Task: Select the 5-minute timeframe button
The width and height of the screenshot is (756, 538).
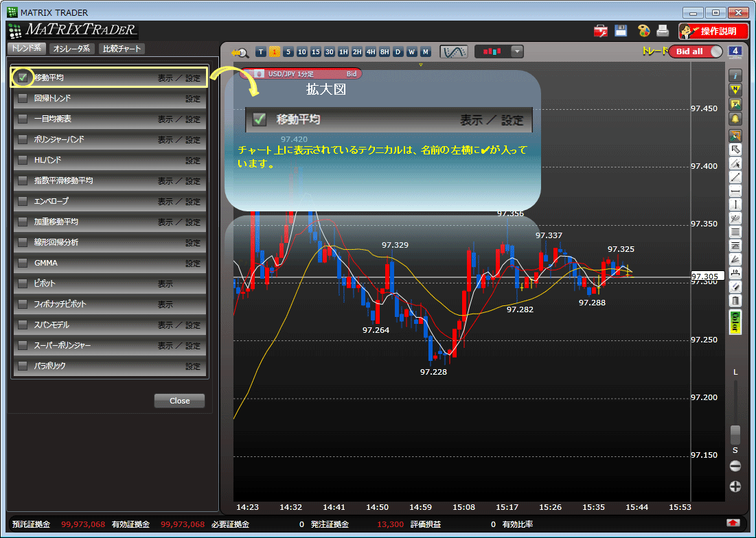Action: (288, 51)
